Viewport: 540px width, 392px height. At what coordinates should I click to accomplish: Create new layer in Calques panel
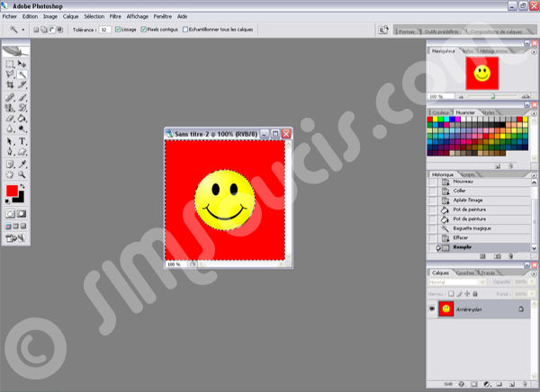pyautogui.click(x=512, y=384)
